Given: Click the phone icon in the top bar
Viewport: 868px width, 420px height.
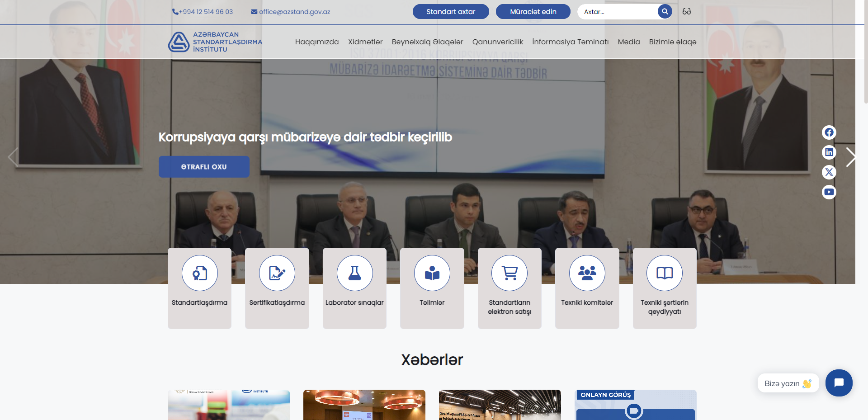Looking at the screenshot, I should pyautogui.click(x=175, y=12).
